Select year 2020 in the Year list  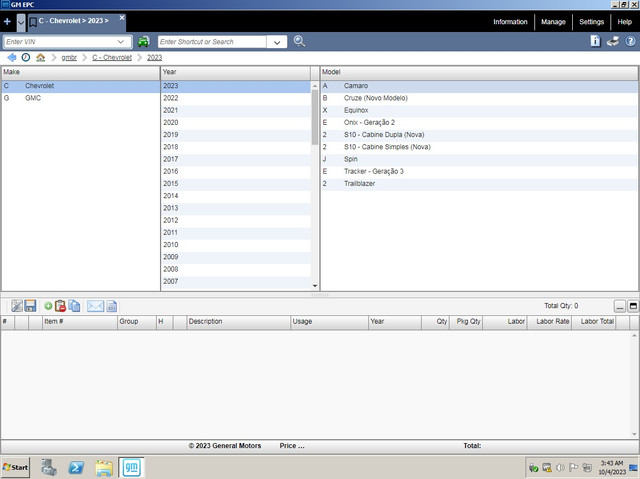(x=236, y=122)
